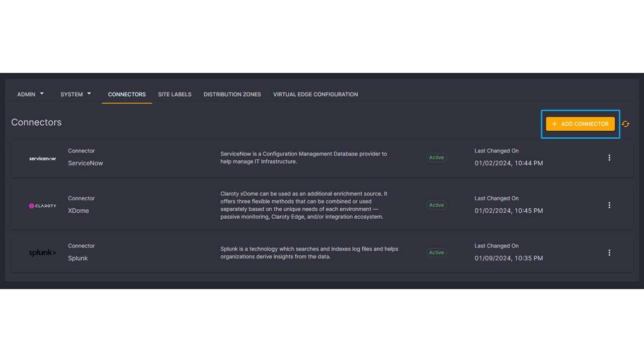Expand the SYSTEM dropdown menu
The width and height of the screenshot is (644, 362).
point(75,94)
